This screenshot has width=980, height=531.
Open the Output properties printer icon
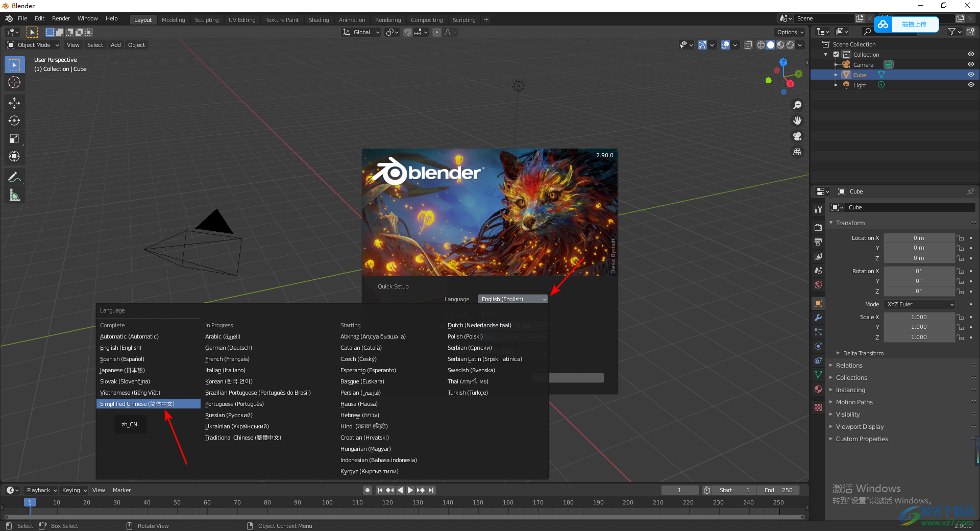pyautogui.click(x=818, y=242)
